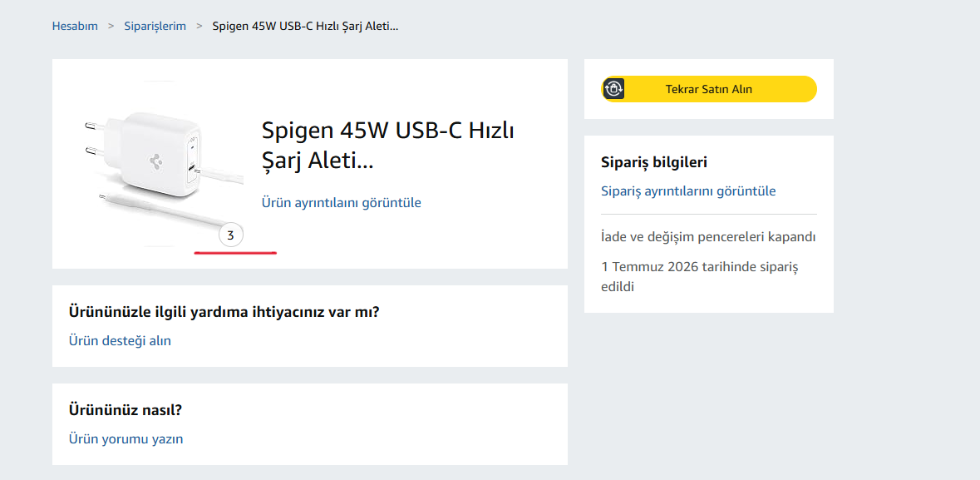980x480 pixels.
Task: Click the current breadcrumb Spigen 45W USB-C text
Action: click(x=306, y=27)
